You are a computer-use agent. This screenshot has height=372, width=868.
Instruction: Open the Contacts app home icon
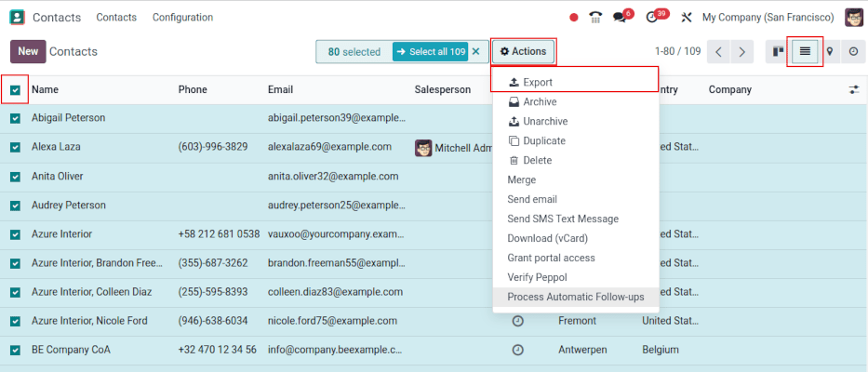(17, 17)
